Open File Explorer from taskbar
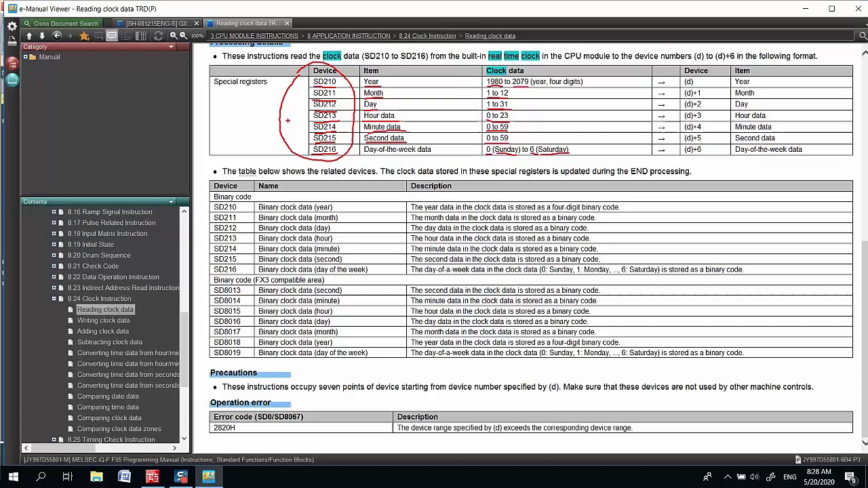This screenshot has height=488, width=868. (x=96, y=476)
